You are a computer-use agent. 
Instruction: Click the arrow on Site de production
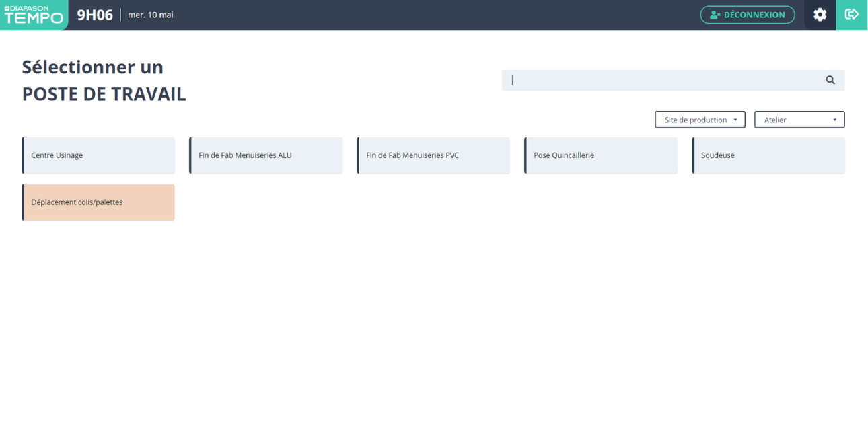point(735,120)
